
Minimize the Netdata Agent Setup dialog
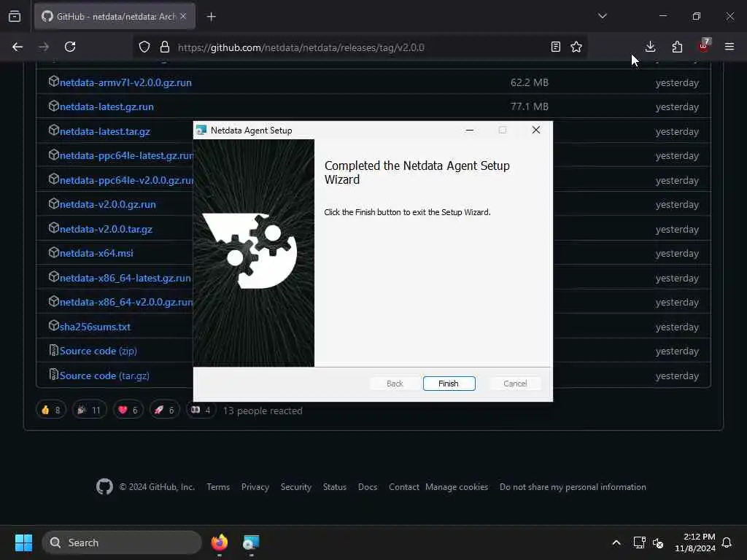point(470,130)
